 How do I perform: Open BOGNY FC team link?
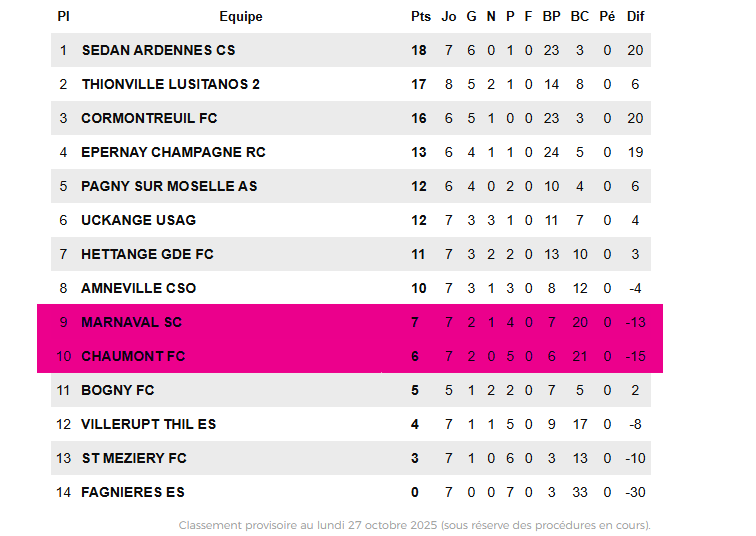click(x=118, y=390)
